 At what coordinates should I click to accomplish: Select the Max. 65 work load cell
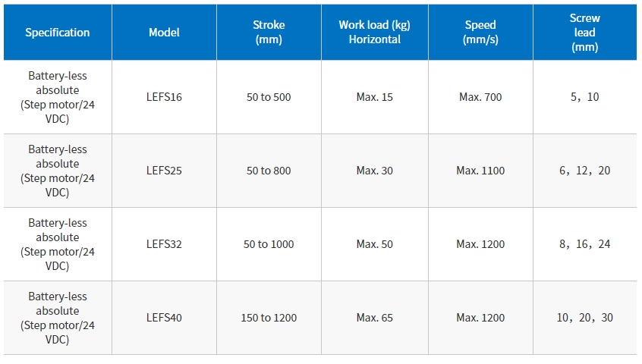point(375,318)
